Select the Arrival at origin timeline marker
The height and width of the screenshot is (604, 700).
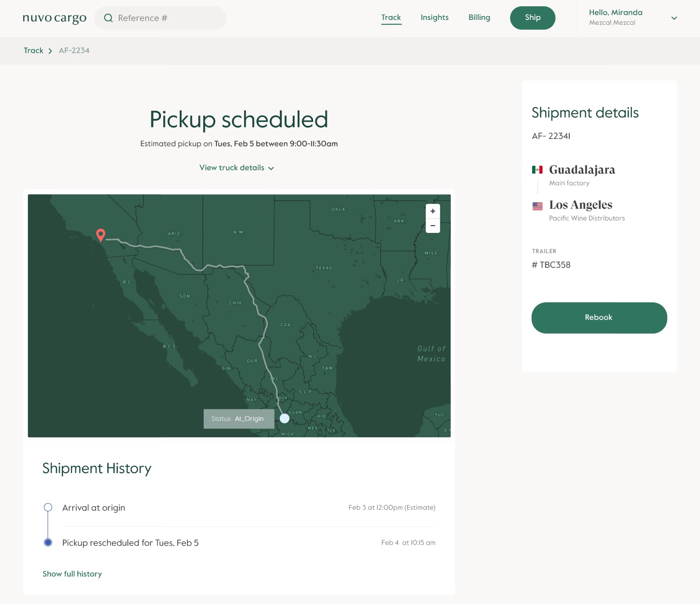pyautogui.click(x=48, y=507)
